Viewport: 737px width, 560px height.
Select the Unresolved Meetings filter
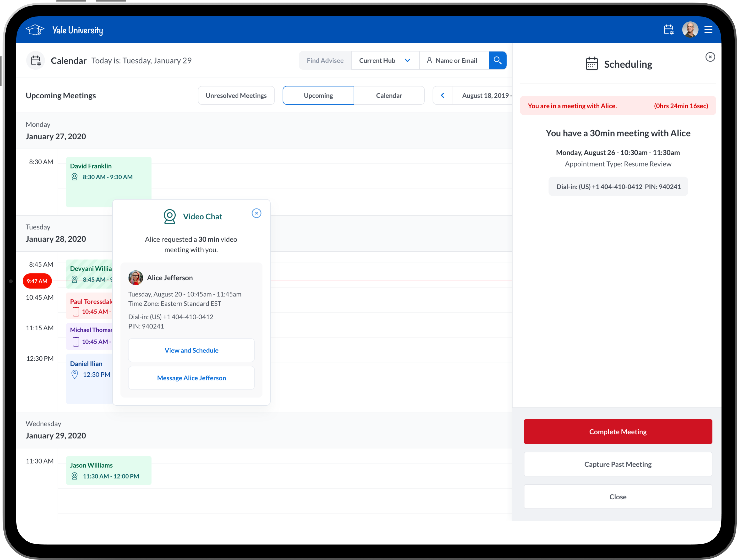(x=236, y=96)
